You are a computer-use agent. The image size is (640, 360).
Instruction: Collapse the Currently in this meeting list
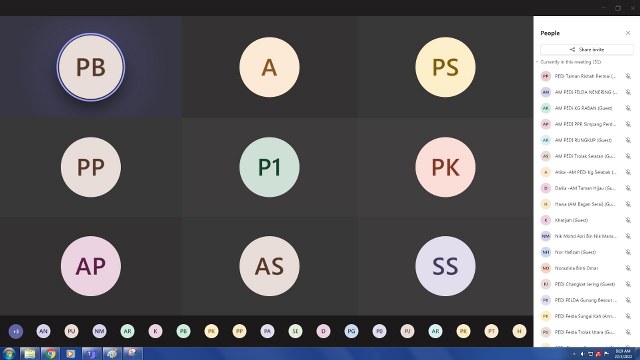537,62
